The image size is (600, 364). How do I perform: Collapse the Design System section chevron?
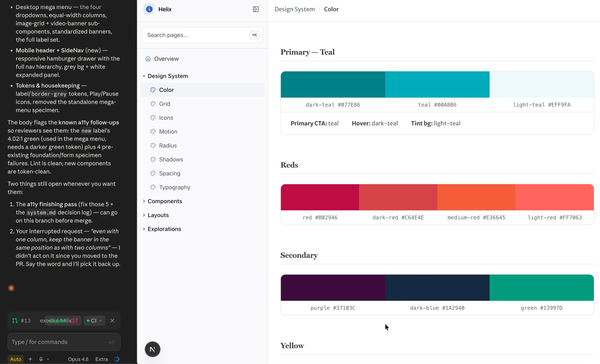tap(144, 76)
